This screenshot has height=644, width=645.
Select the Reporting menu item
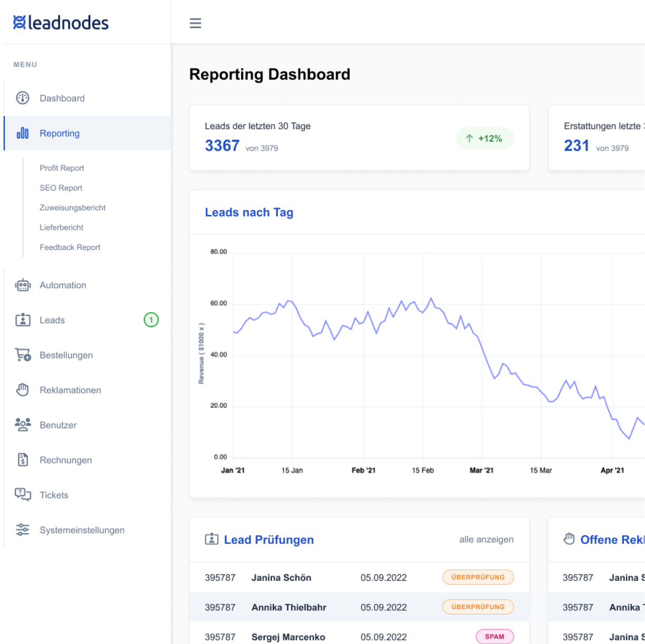[88, 133]
